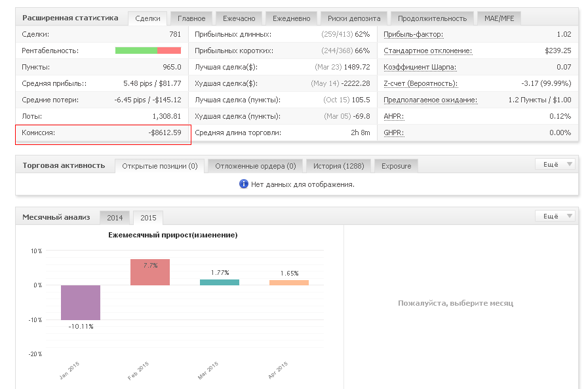Click the -10.11% label under January bar
Screen dimensions: 588x389
point(81,327)
